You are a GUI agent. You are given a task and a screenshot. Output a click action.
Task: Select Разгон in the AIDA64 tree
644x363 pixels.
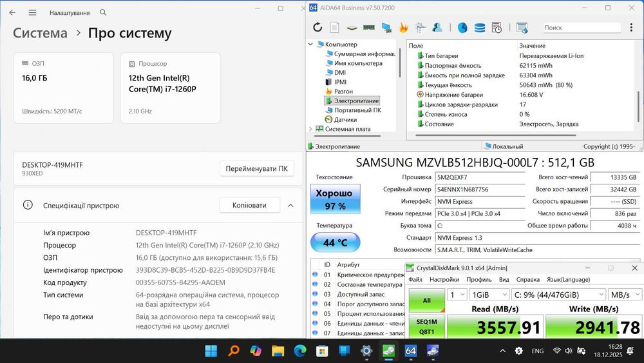pos(343,92)
